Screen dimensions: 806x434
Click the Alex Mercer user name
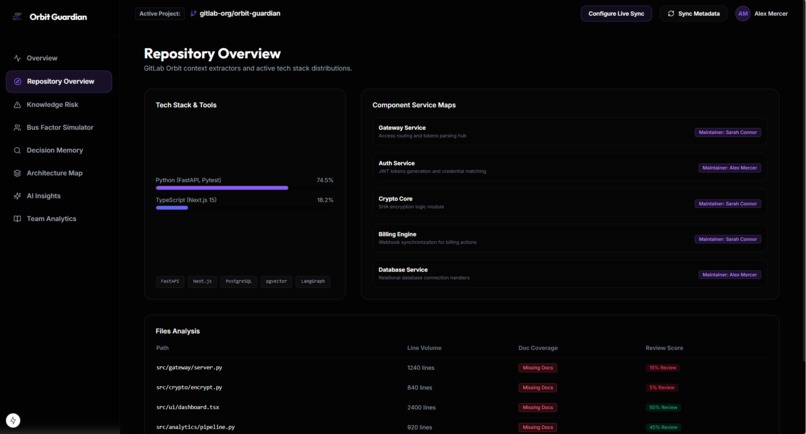coord(771,14)
